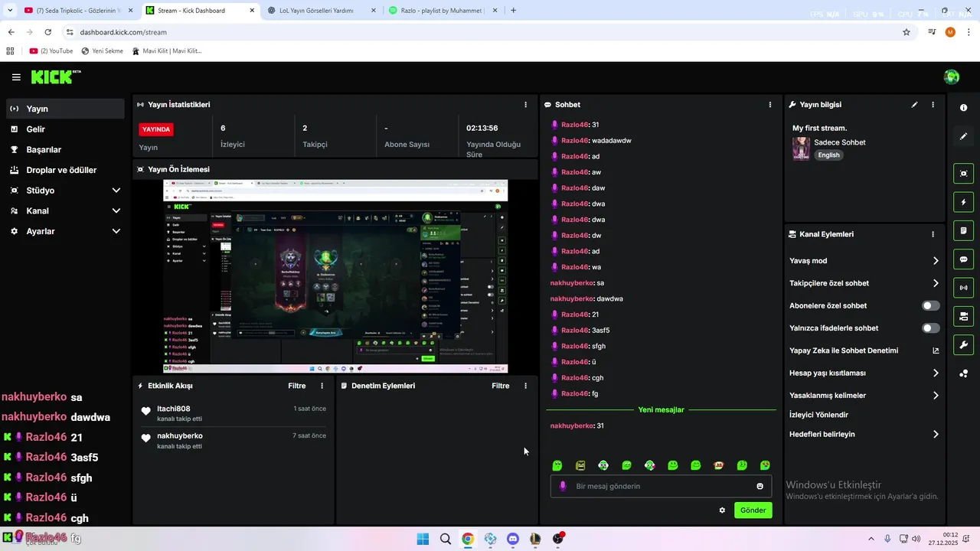
Task: Click Filtre in Etkinlik Akışı panel
Action: tap(297, 386)
